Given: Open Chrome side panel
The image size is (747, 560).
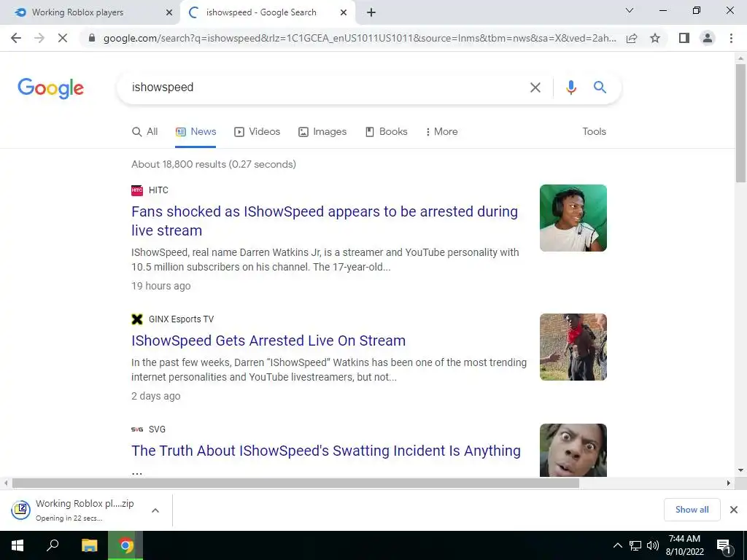Looking at the screenshot, I should (x=684, y=38).
